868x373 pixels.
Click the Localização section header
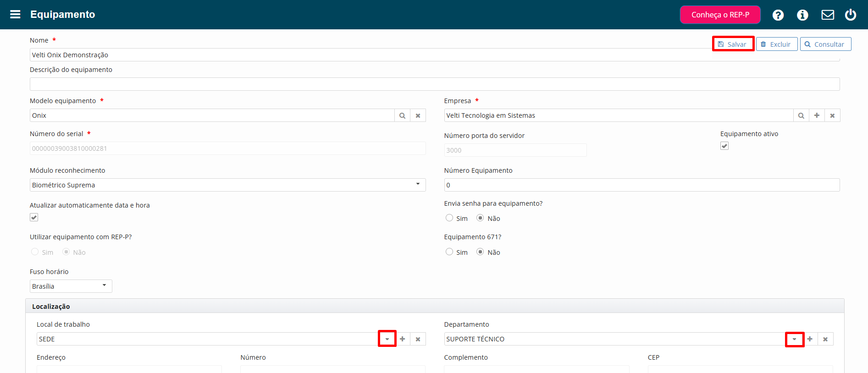(435, 306)
